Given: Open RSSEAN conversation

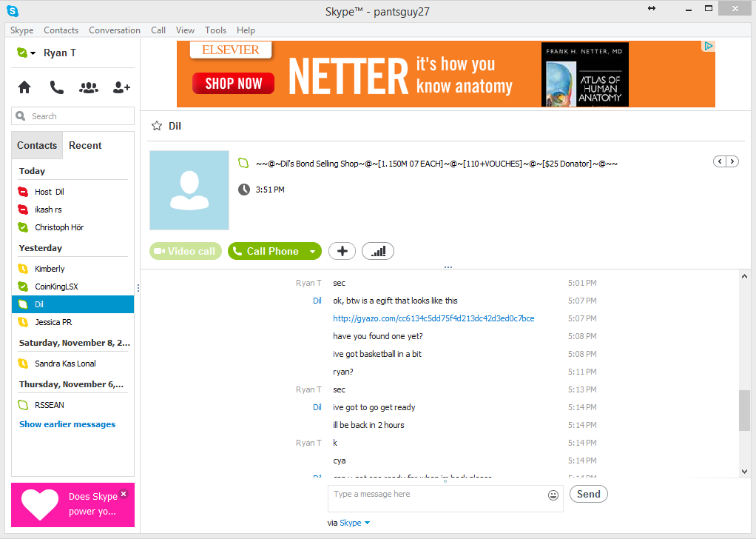Looking at the screenshot, I should 72,405.
